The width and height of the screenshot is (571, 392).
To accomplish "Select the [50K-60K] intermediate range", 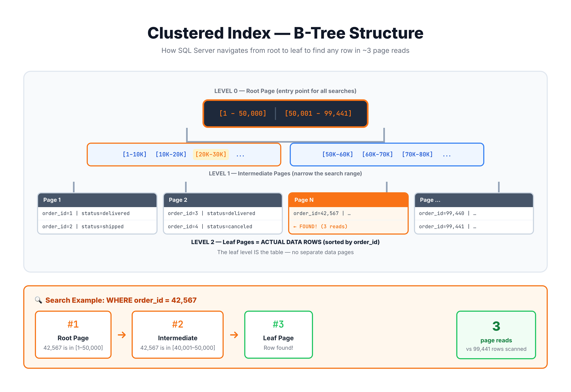I will pyautogui.click(x=337, y=154).
